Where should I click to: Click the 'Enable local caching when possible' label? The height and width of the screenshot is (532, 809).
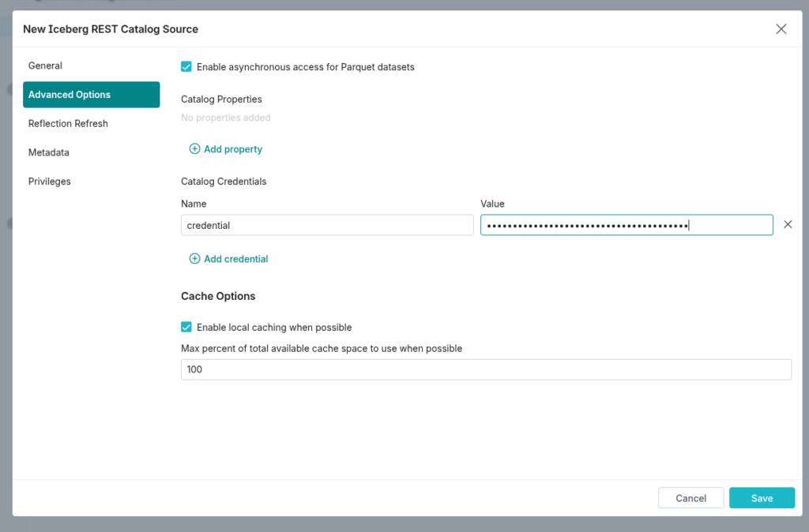pyautogui.click(x=274, y=328)
